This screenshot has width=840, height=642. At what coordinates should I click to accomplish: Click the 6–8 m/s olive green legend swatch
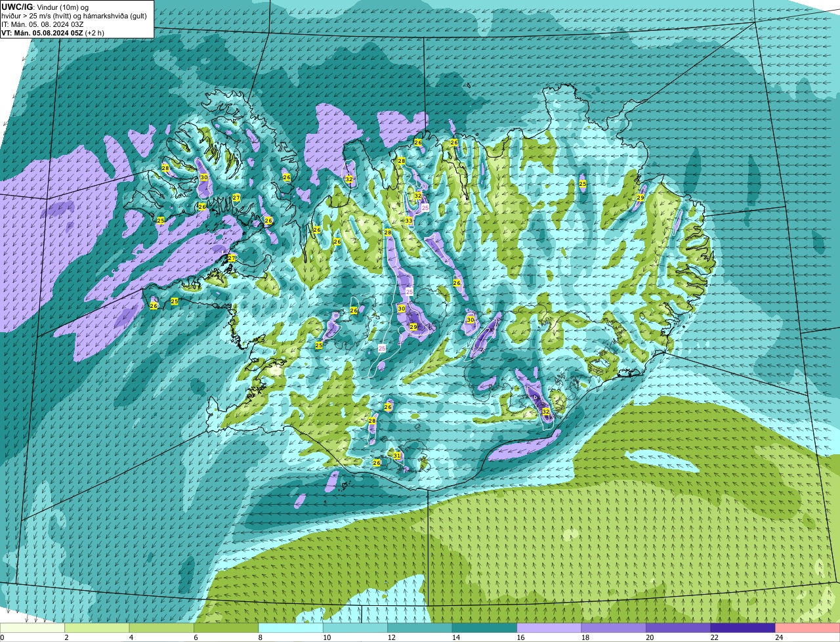tap(227, 628)
